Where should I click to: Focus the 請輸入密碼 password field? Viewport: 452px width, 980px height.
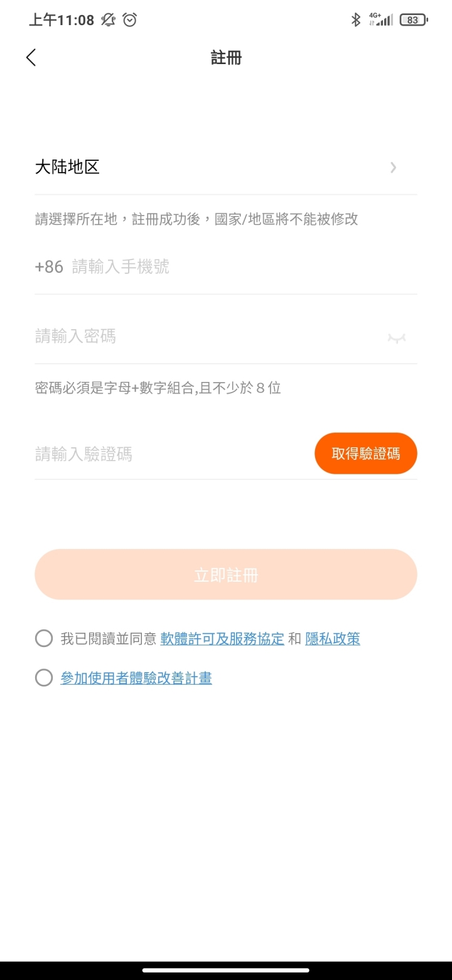(x=207, y=336)
